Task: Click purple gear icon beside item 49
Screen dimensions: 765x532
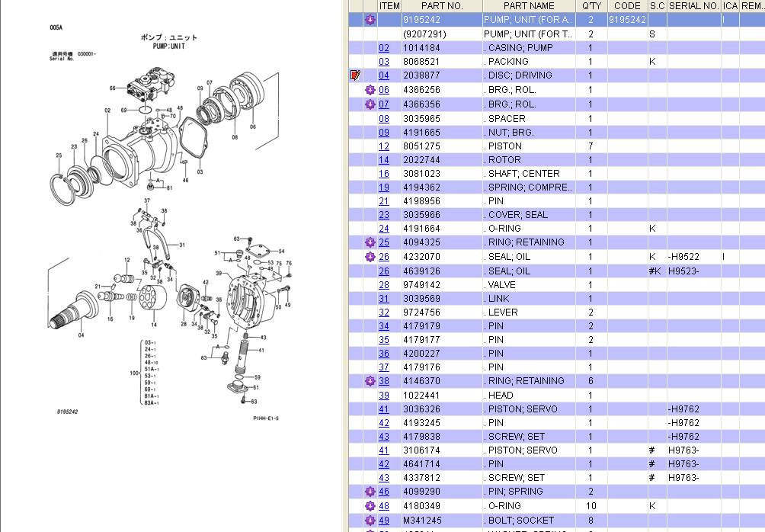Action: 370,521
